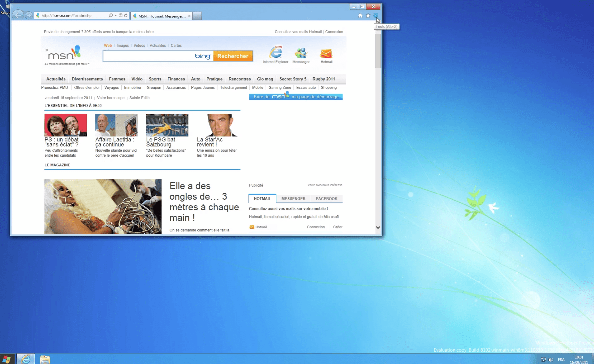Image resolution: width=594 pixels, height=364 pixels.
Task: Click the MSN butterfly logo
Action: point(65,53)
